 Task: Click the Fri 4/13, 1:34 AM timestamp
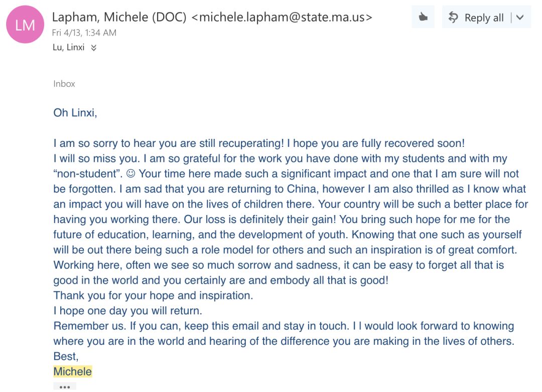click(x=84, y=33)
